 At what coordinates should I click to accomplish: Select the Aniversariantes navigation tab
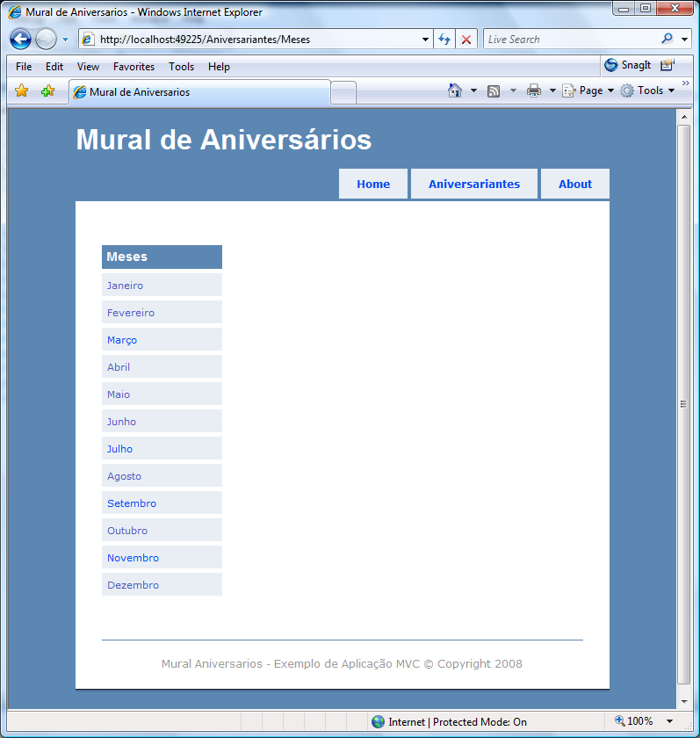click(473, 184)
